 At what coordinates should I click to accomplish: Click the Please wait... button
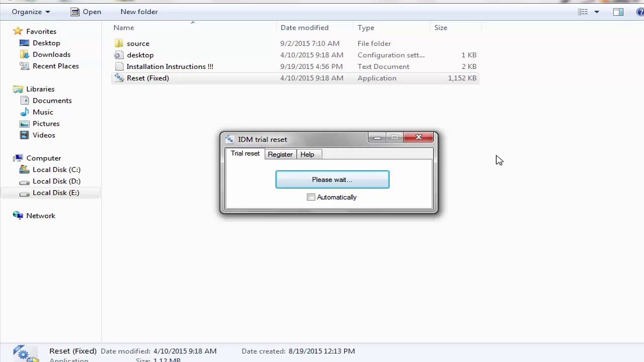click(332, 179)
